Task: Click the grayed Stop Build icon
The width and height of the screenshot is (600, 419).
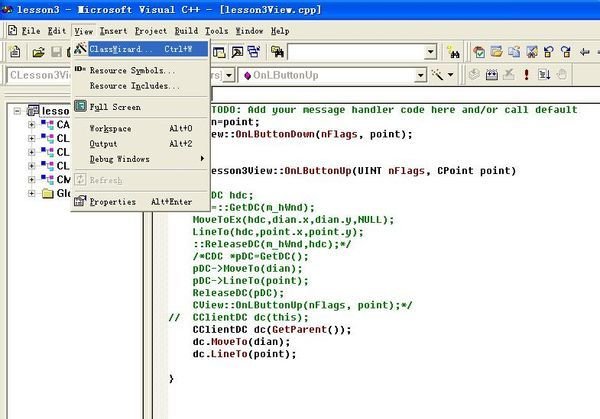Action: pos(509,75)
